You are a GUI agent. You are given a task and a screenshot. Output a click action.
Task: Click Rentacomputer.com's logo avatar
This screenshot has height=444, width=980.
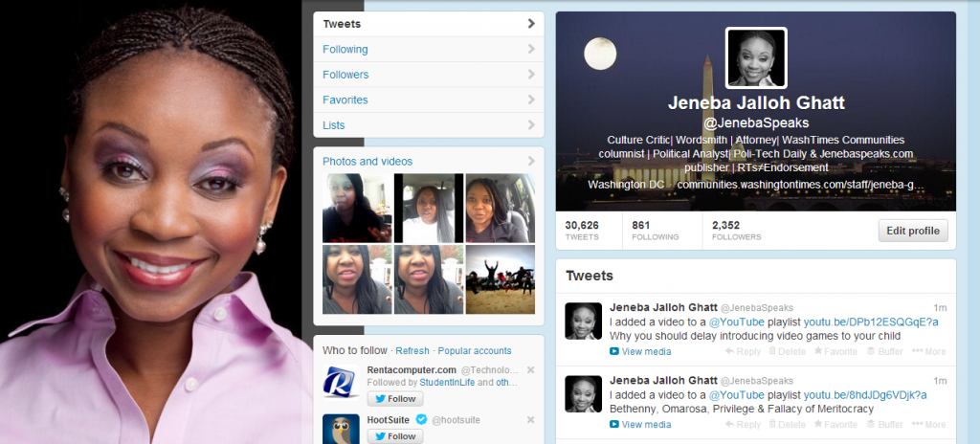pos(341,382)
